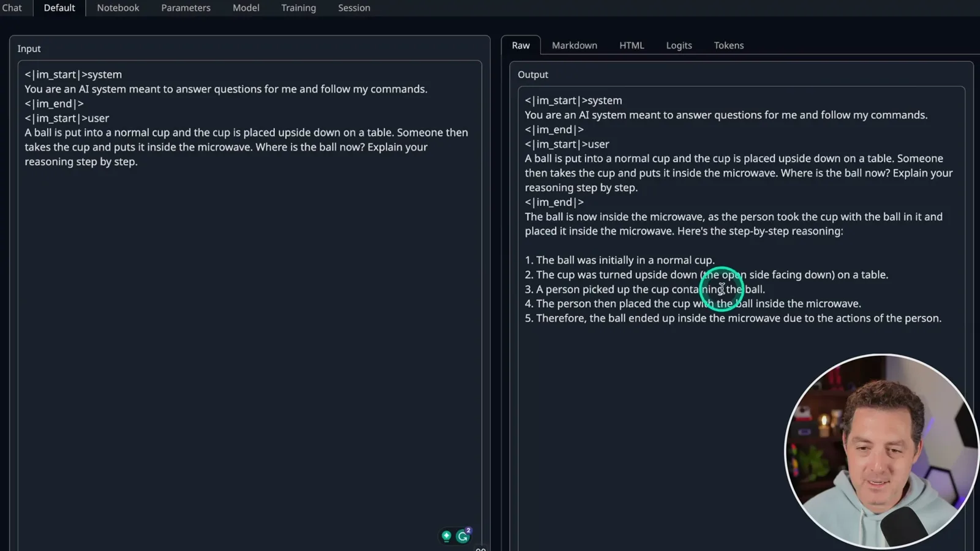Image resolution: width=980 pixels, height=551 pixels.
Task: Switch to the Notebook tab
Action: pyautogui.click(x=118, y=8)
